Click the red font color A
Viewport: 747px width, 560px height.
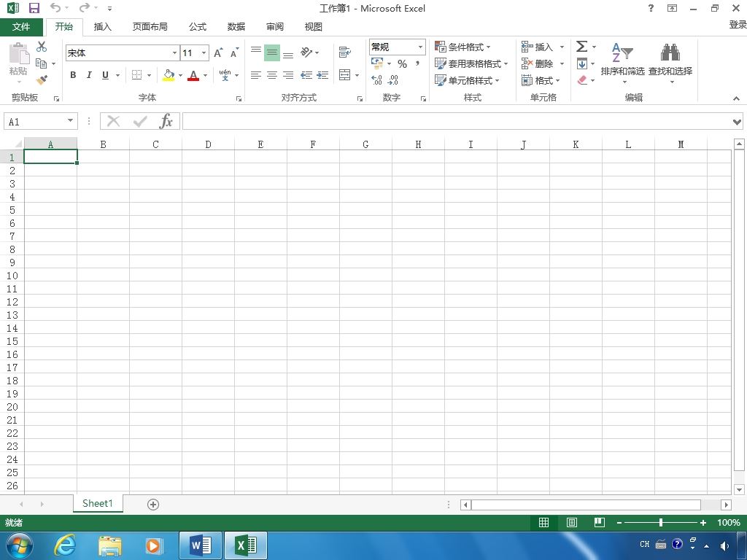tap(193, 75)
